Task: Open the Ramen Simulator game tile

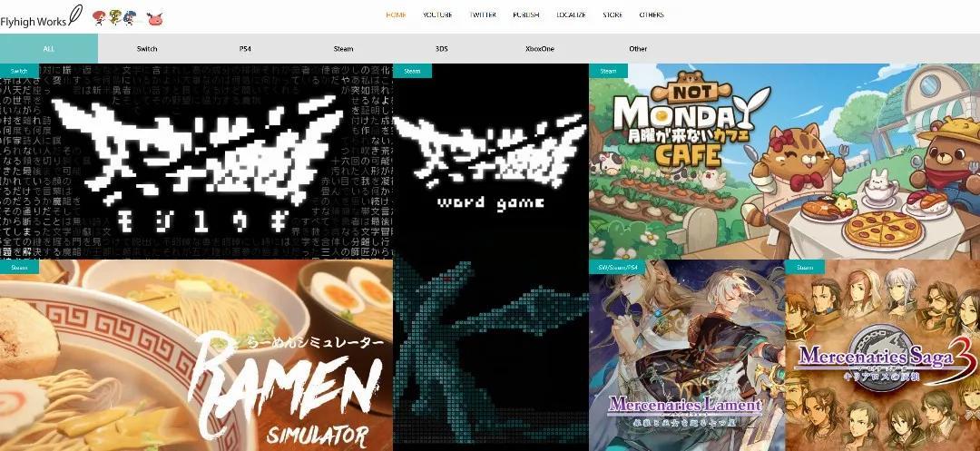Action: [196, 356]
